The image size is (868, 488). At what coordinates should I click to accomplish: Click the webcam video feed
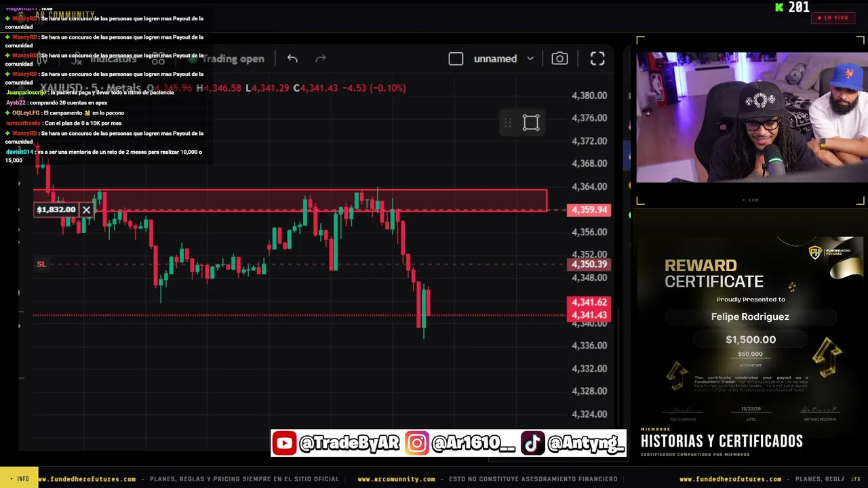pos(751,117)
